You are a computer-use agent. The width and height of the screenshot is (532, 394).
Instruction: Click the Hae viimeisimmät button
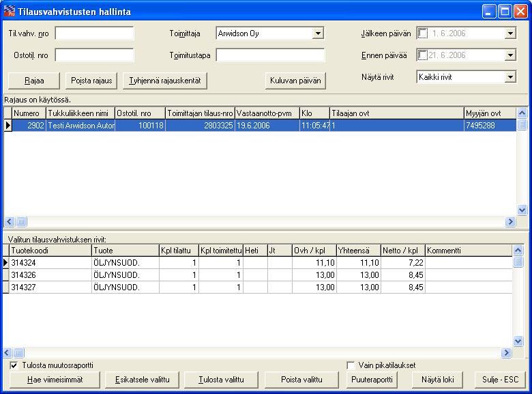coord(55,380)
